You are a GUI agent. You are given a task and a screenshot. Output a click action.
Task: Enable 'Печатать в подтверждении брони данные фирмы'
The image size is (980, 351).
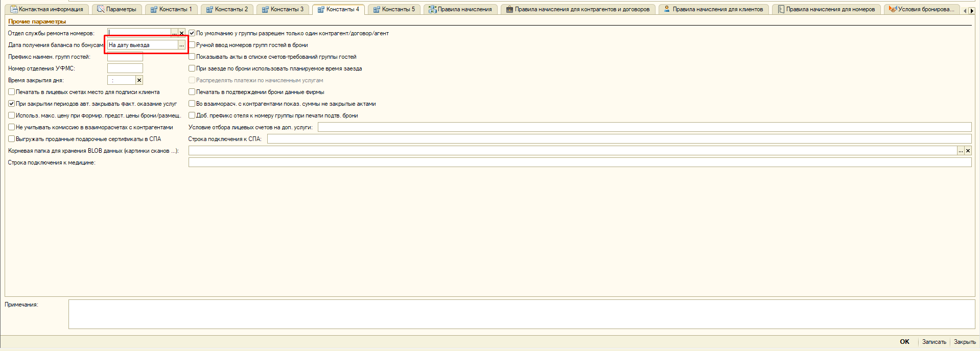click(x=192, y=92)
